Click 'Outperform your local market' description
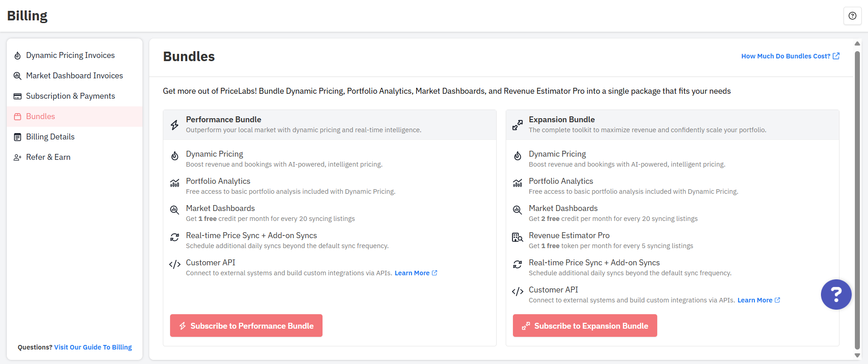The width and height of the screenshot is (868, 364). [304, 130]
